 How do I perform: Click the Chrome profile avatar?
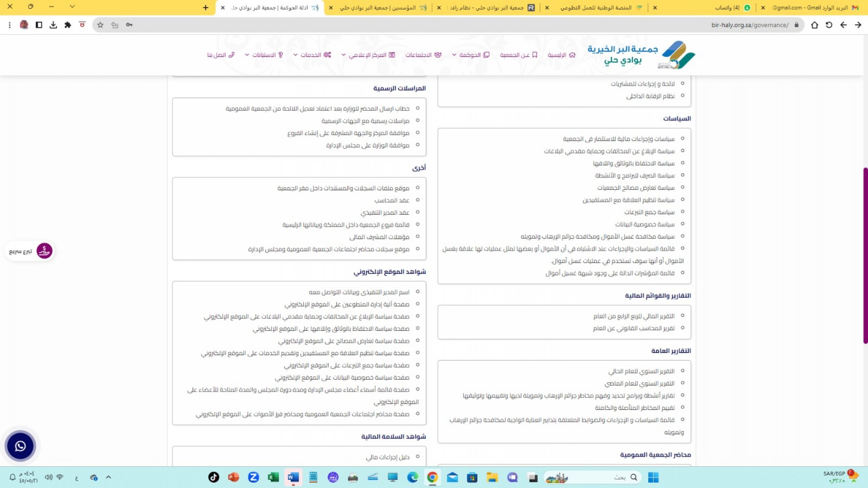pos(24,25)
